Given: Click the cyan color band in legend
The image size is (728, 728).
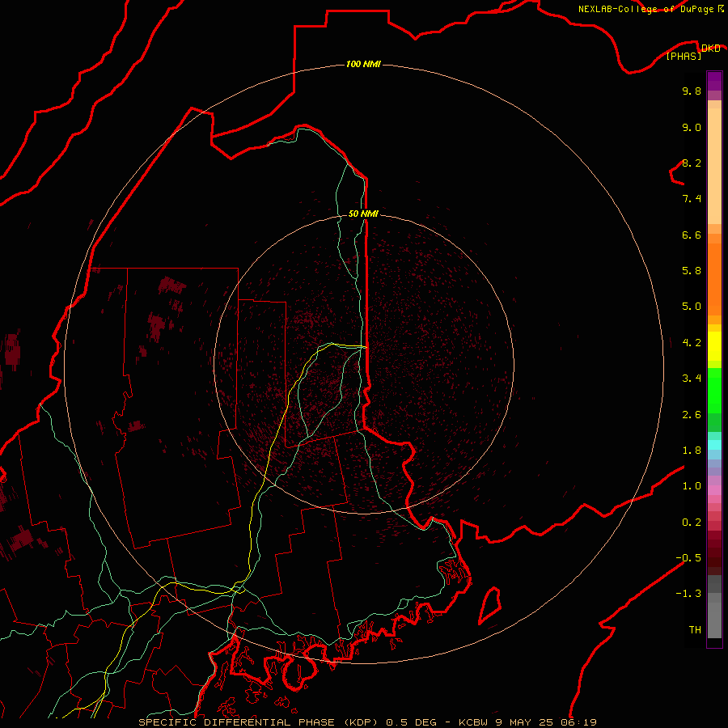Looking at the screenshot, I should (x=714, y=445).
